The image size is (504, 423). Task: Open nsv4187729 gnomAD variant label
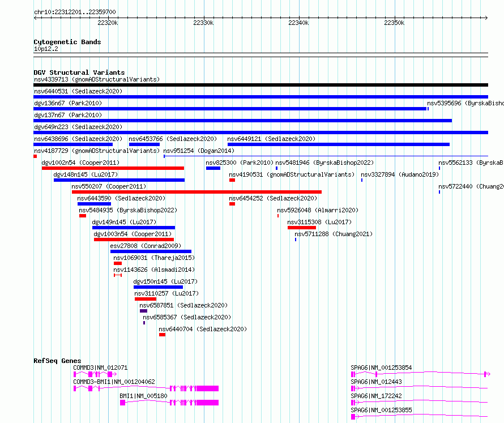[97, 151]
